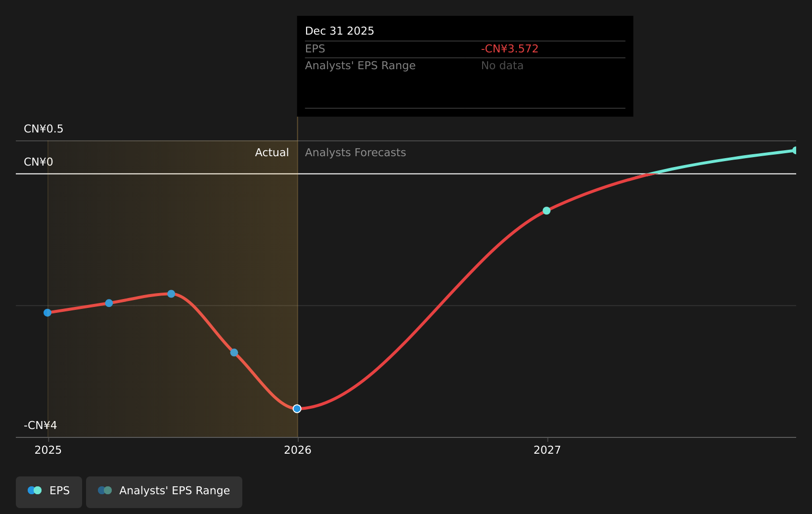Click the first EPS point at 2025
Viewport: 812px width, 514px height.
47,312
